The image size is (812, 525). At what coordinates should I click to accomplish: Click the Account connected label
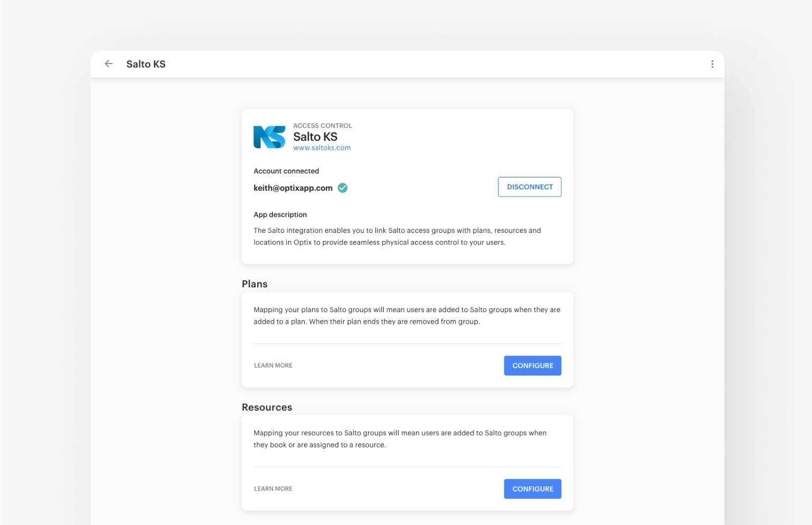pyautogui.click(x=286, y=171)
